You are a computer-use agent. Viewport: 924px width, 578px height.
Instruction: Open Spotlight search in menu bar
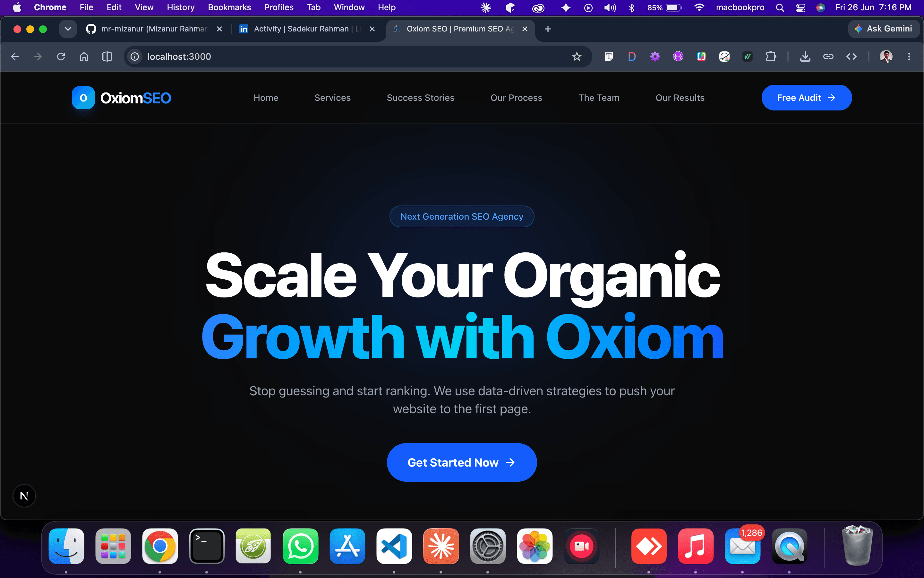[x=780, y=8]
